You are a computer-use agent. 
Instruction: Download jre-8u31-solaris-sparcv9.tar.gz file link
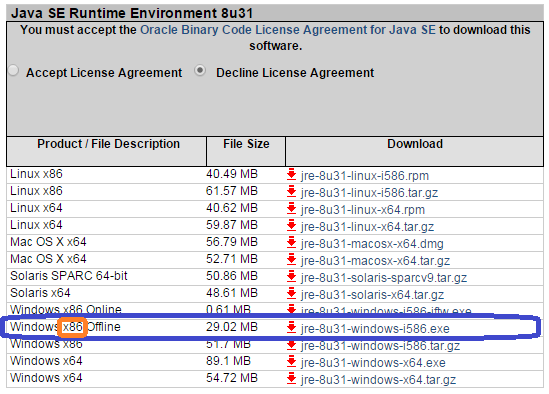pos(384,278)
